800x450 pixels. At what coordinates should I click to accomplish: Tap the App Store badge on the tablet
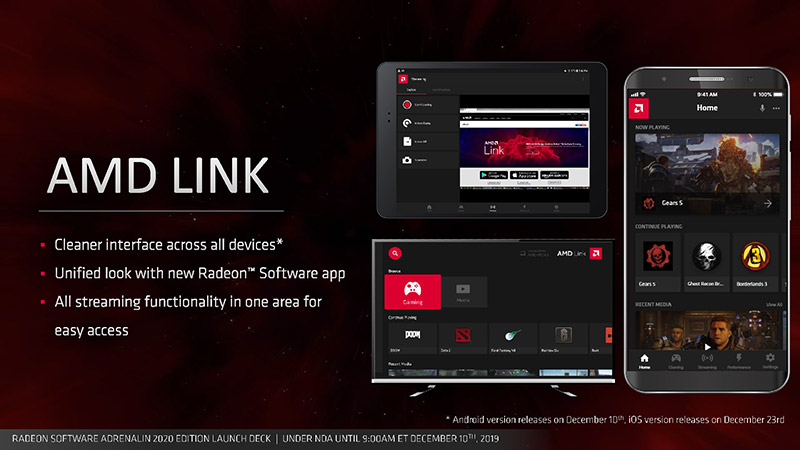pyautogui.click(x=524, y=175)
